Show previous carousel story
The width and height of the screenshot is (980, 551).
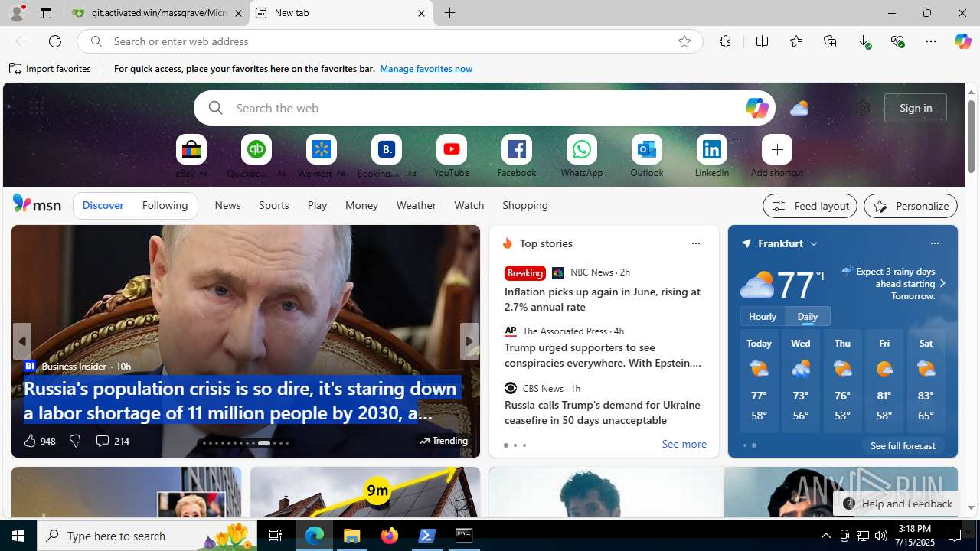point(21,341)
